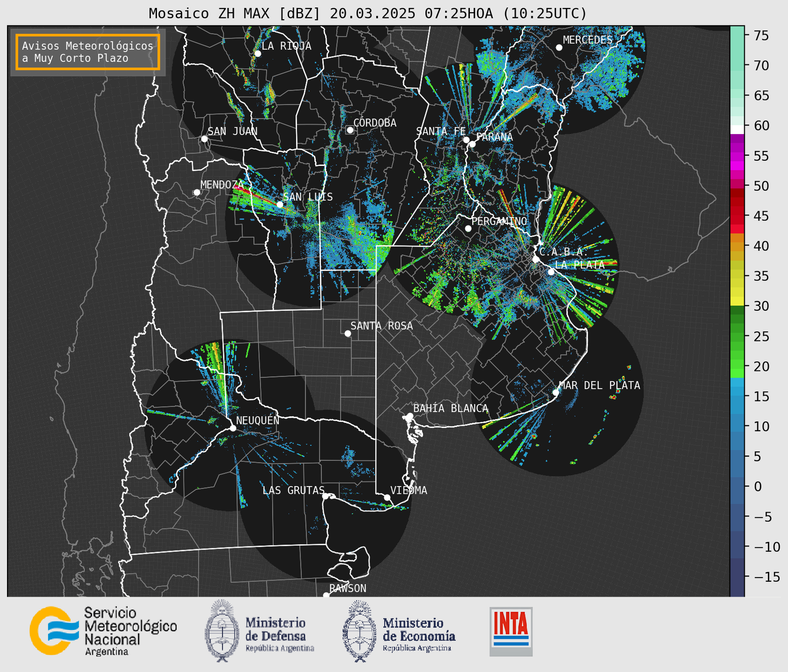Click the MERCEDES city label
This screenshot has width=788, height=672.
588,40
